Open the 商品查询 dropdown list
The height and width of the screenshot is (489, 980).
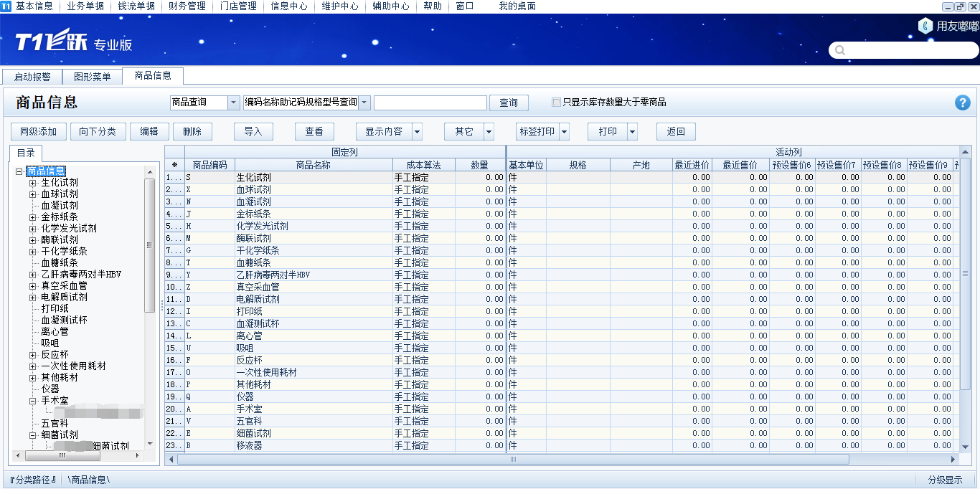point(234,103)
